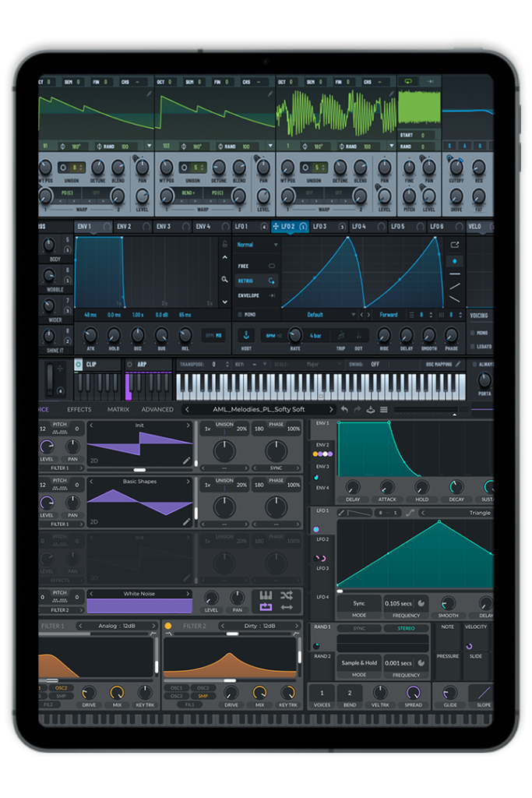Click next arrow beside White Noise

(x=188, y=593)
